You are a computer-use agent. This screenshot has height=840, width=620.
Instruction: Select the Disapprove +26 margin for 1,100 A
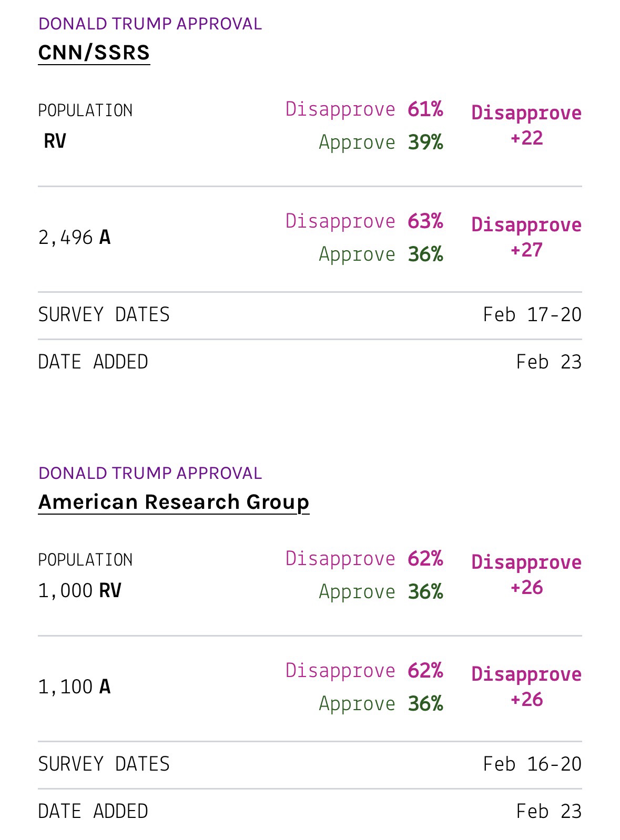coord(526,687)
